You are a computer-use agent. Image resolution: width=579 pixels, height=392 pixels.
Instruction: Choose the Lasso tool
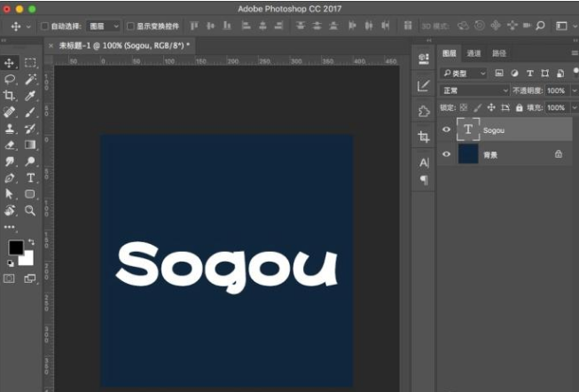click(x=10, y=79)
